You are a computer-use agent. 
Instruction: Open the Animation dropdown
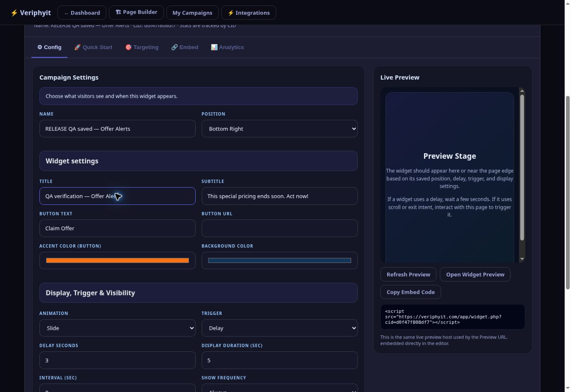tap(117, 328)
